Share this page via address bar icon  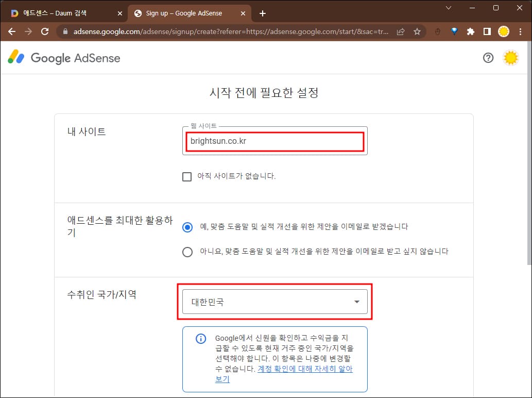pos(401,31)
